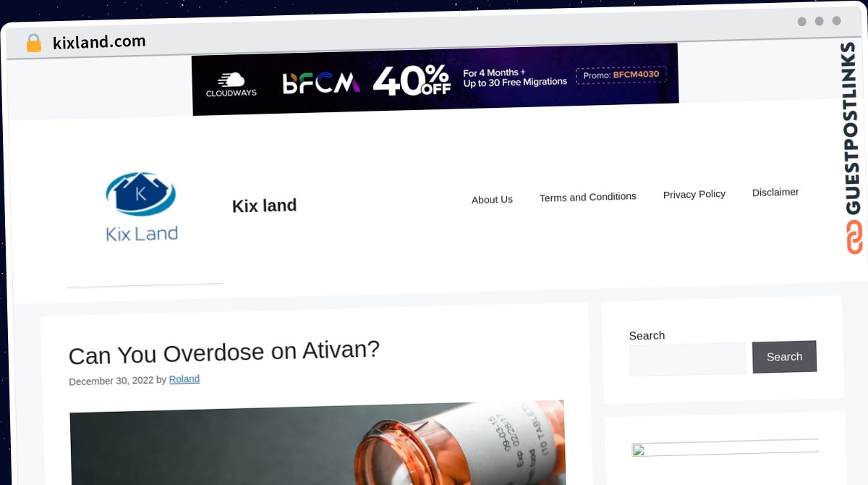Click the broken image icon in sidebar
This screenshot has width=868, height=485.
click(638, 450)
